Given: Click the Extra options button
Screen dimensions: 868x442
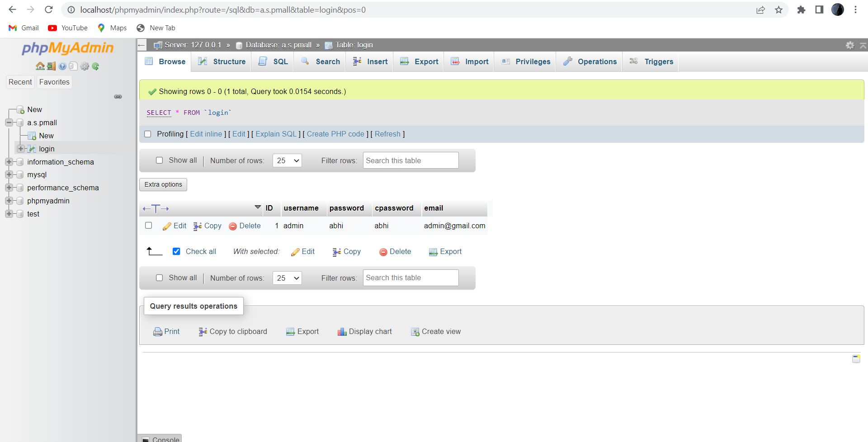Looking at the screenshot, I should (x=163, y=184).
